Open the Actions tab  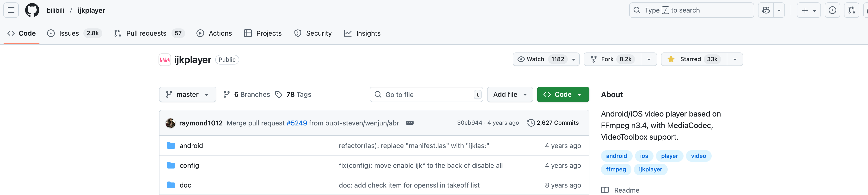pos(214,33)
